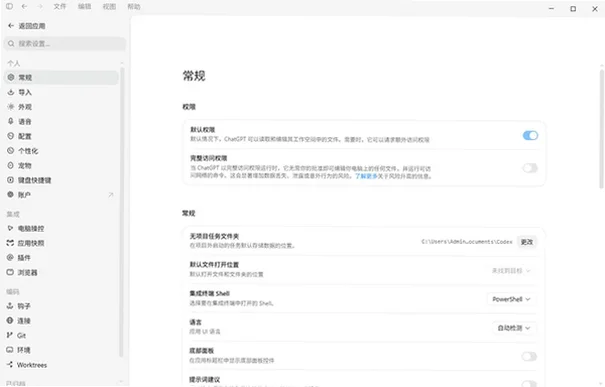
Task: Click the external-link arrow beside 账户
Action: 111,195
